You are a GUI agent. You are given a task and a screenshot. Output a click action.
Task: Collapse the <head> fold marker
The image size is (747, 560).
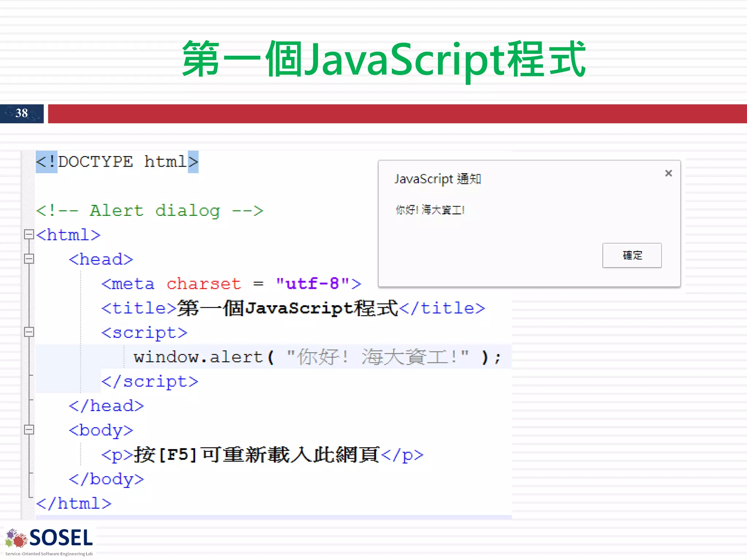pyautogui.click(x=29, y=259)
